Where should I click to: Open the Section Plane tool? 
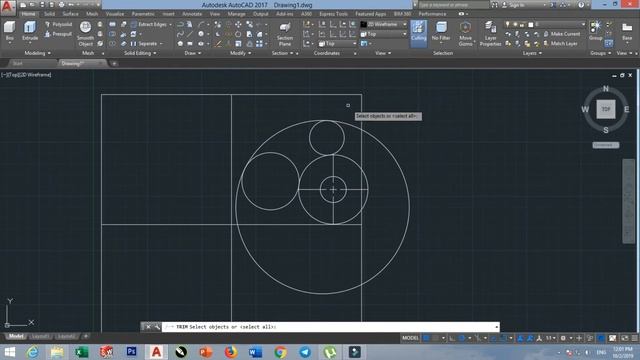(x=284, y=33)
